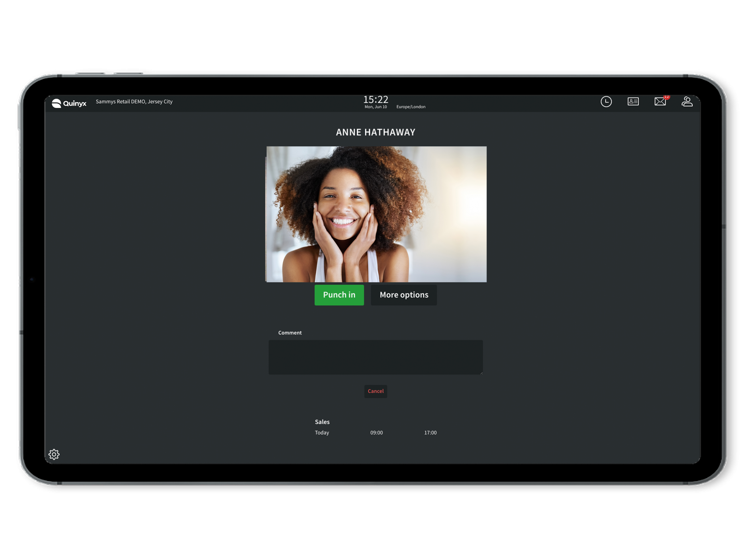
Task: Open the clock time punch icon
Action: [x=606, y=102]
